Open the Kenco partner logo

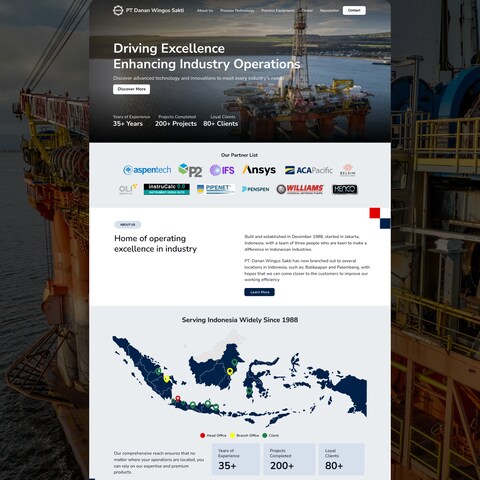[345, 189]
